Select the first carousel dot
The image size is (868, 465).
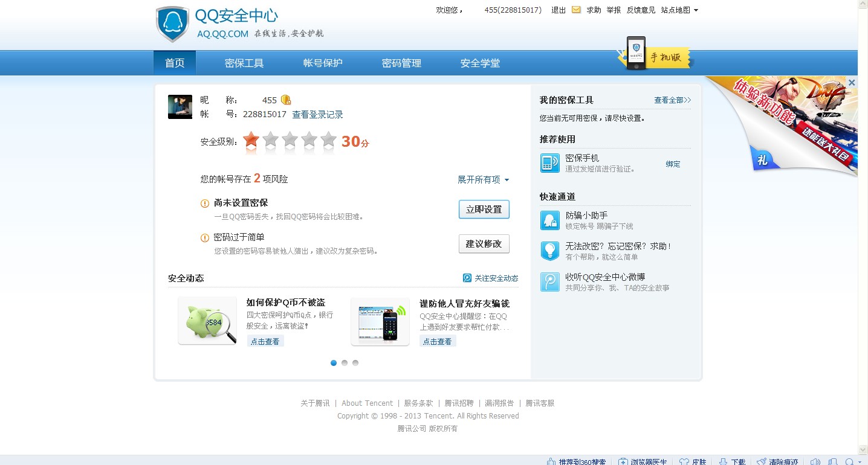point(334,363)
